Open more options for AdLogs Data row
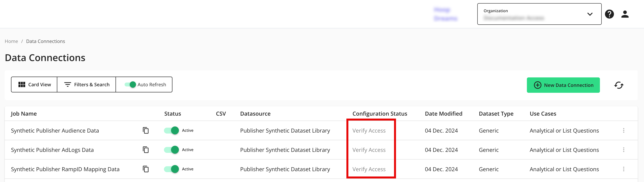The width and height of the screenshot is (644, 182). click(x=624, y=150)
